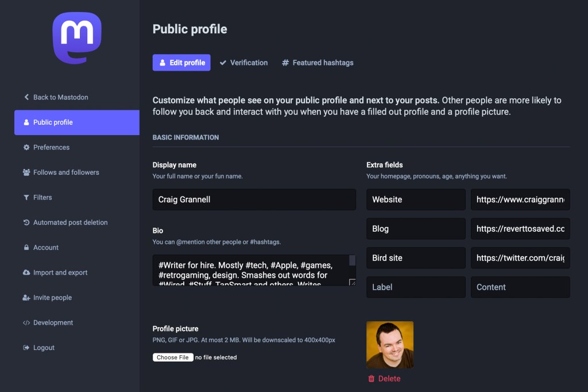
Task: Click the Account padlock icon
Action: click(x=26, y=247)
